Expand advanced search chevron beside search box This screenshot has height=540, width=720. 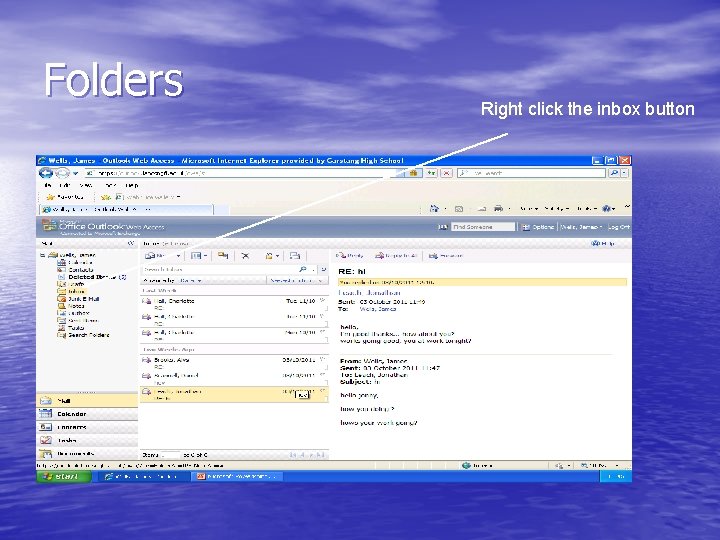click(x=324, y=269)
